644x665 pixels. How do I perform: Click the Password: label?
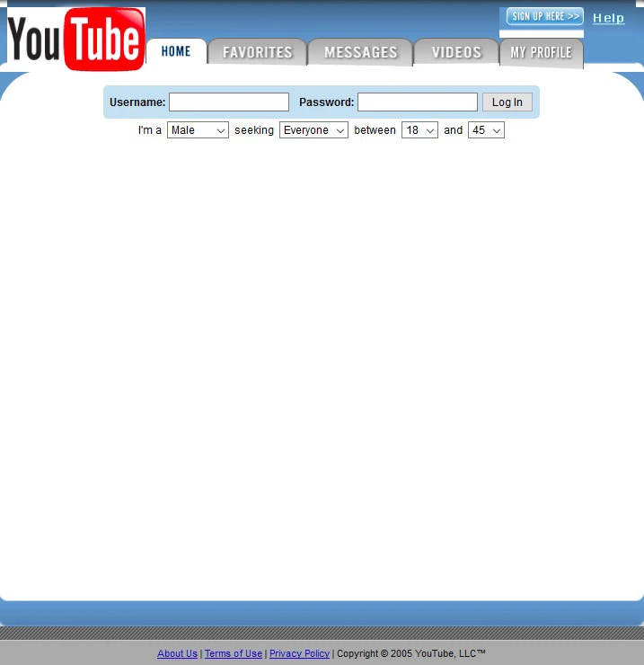click(326, 102)
